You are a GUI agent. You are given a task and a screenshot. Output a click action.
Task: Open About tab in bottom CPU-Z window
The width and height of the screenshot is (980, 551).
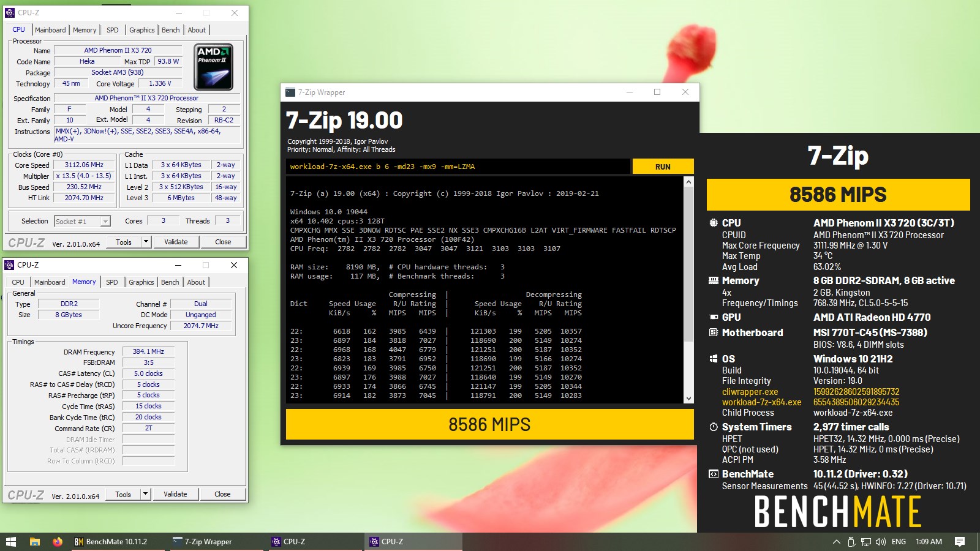point(196,282)
